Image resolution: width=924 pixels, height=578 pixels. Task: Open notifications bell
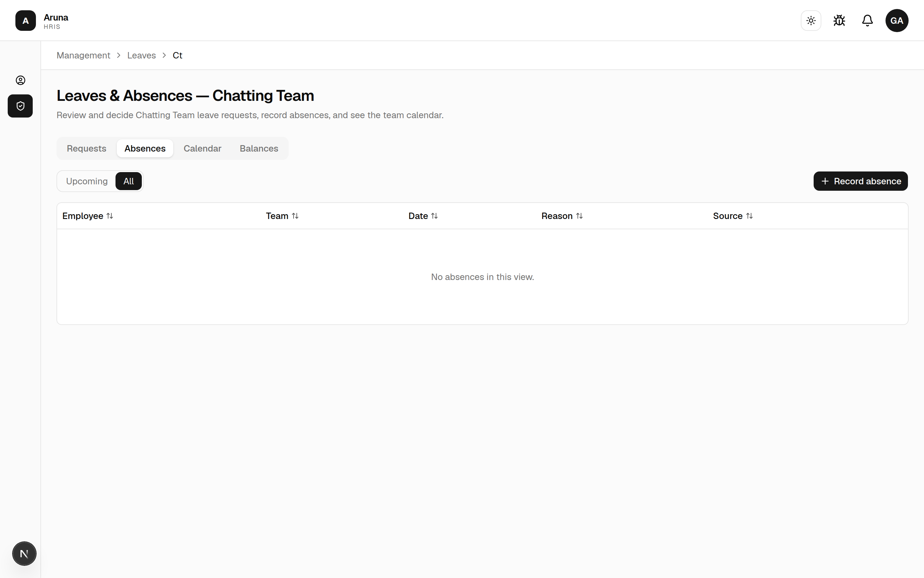point(868,21)
